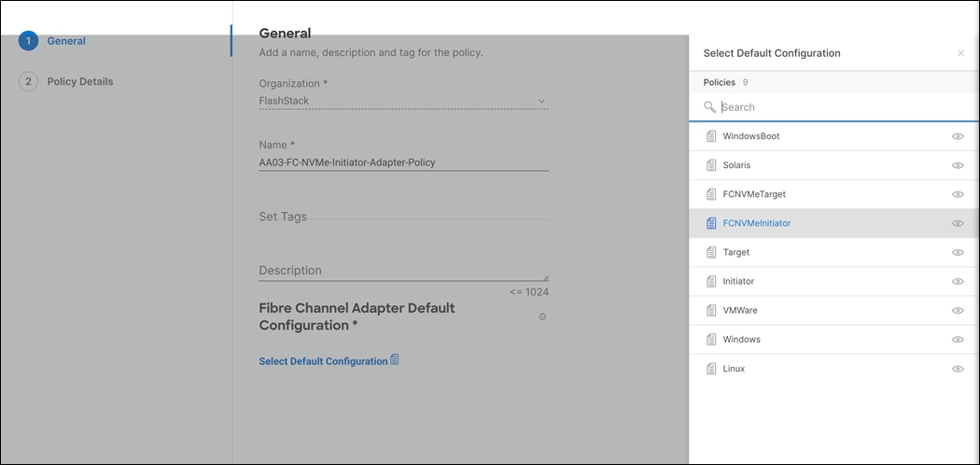
Task: Select the FCNVMeInitiator policy entry
Action: pos(756,223)
